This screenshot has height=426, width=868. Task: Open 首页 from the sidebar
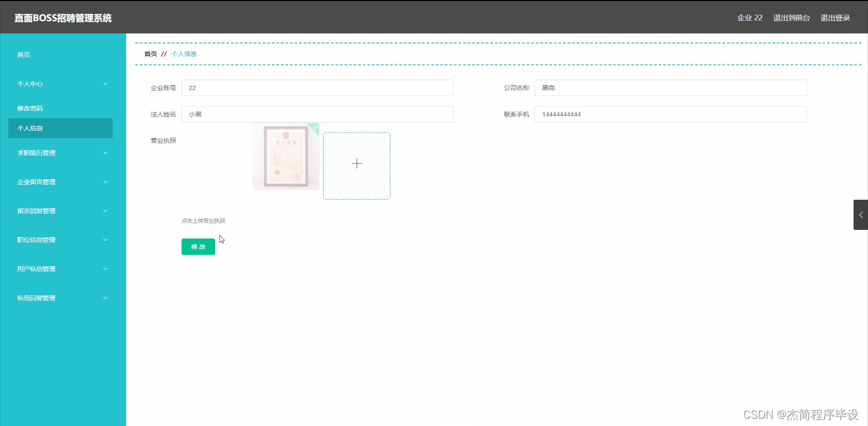click(x=24, y=54)
